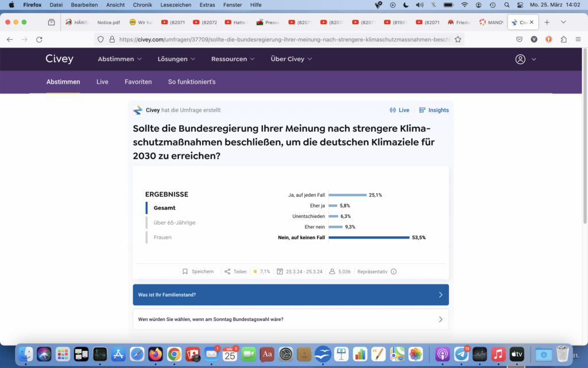Click the Teilen share icon

[x=227, y=271]
